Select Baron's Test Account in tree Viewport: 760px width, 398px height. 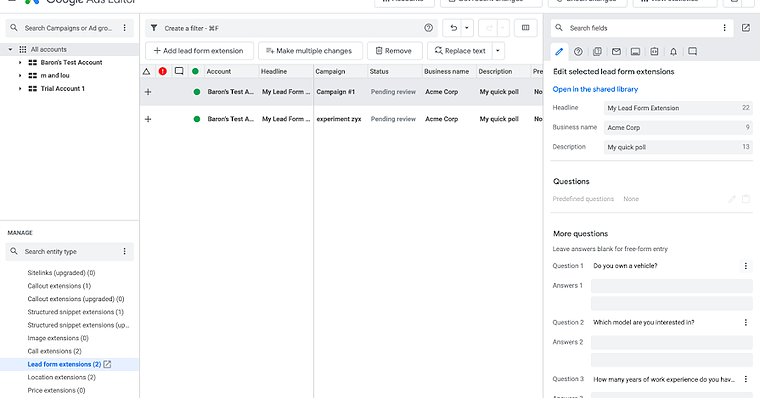click(x=71, y=63)
